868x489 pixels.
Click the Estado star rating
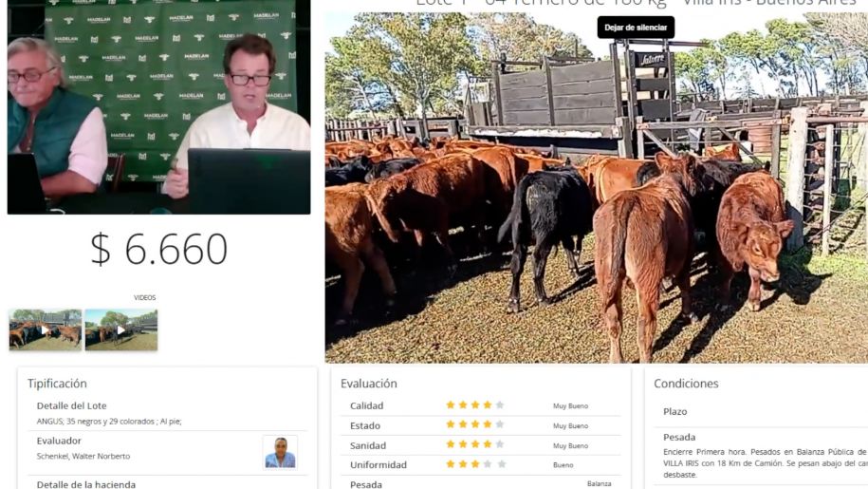(475, 424)
